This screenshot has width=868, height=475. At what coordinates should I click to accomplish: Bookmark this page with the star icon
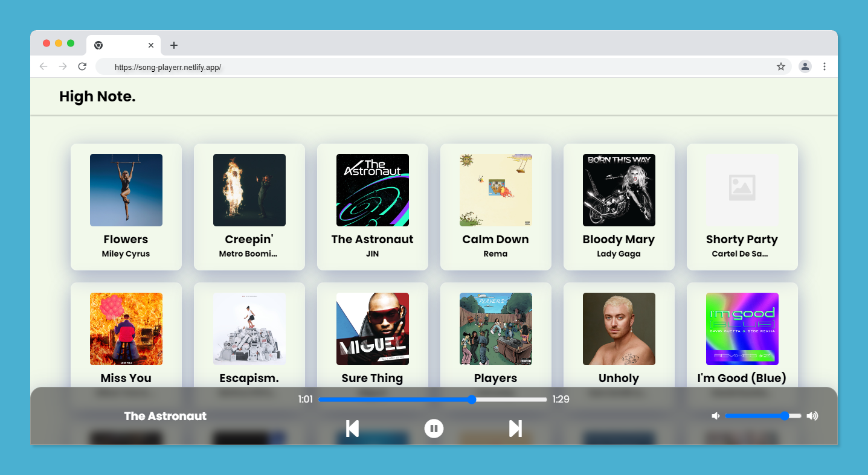point(781,66)
